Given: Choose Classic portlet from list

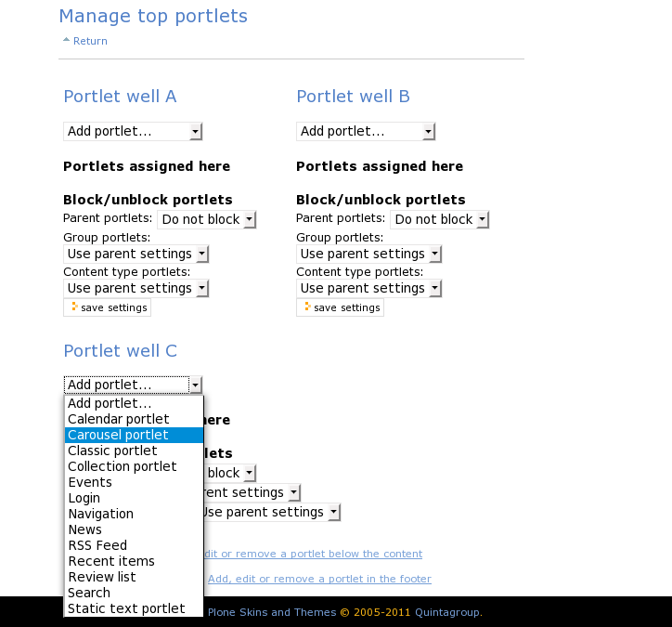Looking at the screenshot, I should pos(112,451).
